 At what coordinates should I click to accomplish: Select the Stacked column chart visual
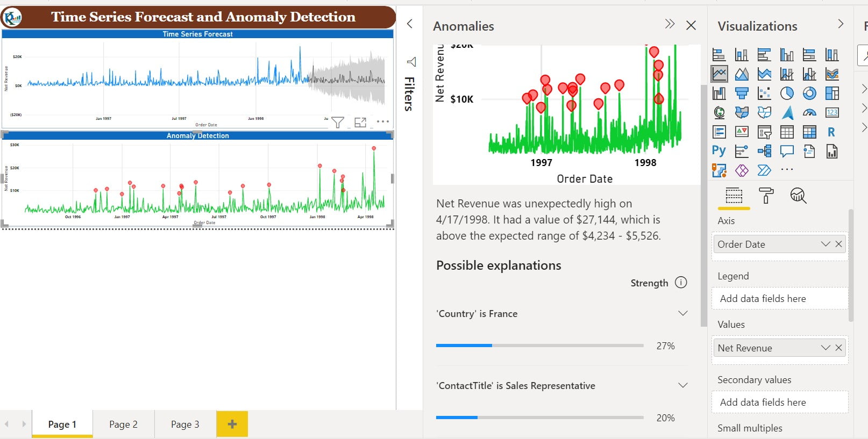click(x=742, y=55)
